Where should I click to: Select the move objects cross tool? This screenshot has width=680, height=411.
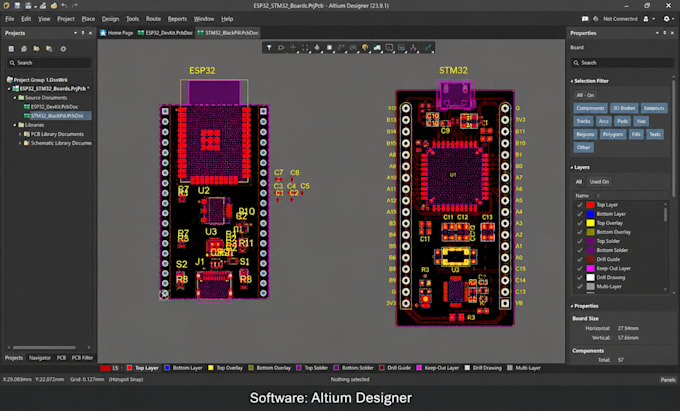pos(293,48)
